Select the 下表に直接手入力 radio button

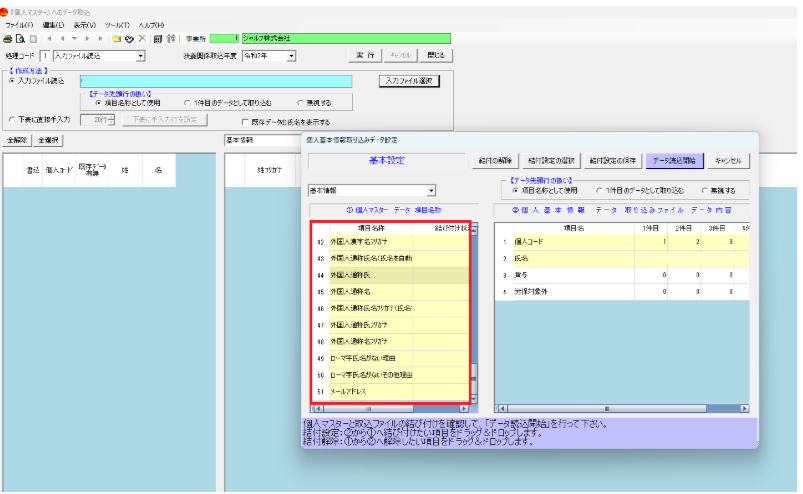click(x=11, y=118)
